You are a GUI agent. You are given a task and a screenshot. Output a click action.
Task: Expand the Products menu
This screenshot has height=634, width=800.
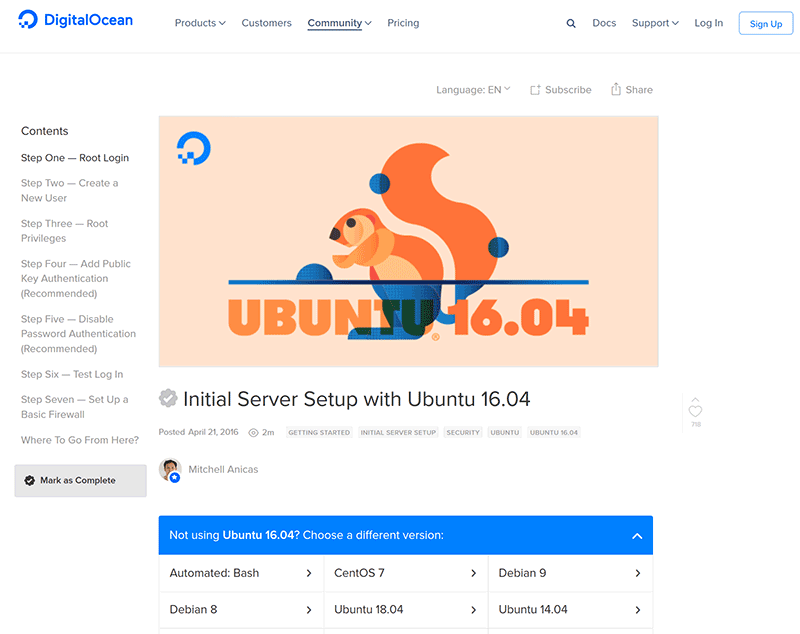(200, 23)
